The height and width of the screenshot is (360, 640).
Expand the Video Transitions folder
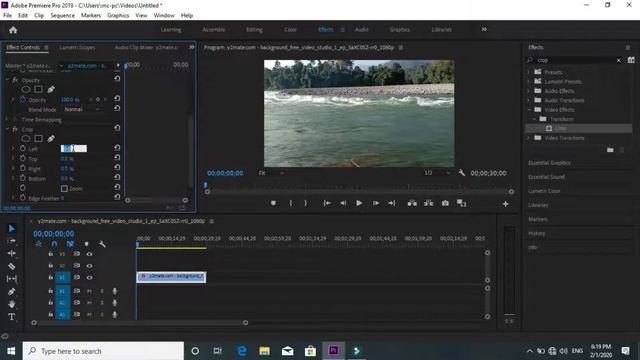click(x=529, y=138)
